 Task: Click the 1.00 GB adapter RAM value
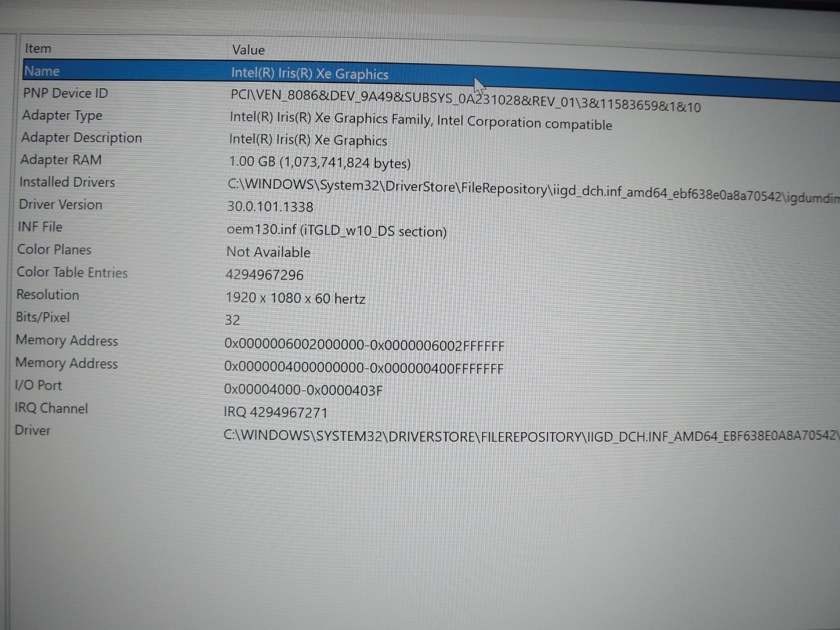click(320, 162)
